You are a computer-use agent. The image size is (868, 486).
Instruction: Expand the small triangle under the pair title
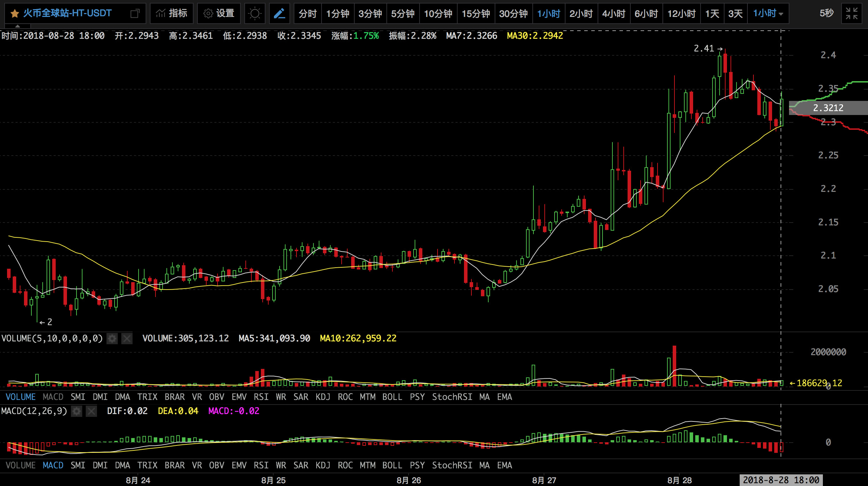click(x=18, y=26)
